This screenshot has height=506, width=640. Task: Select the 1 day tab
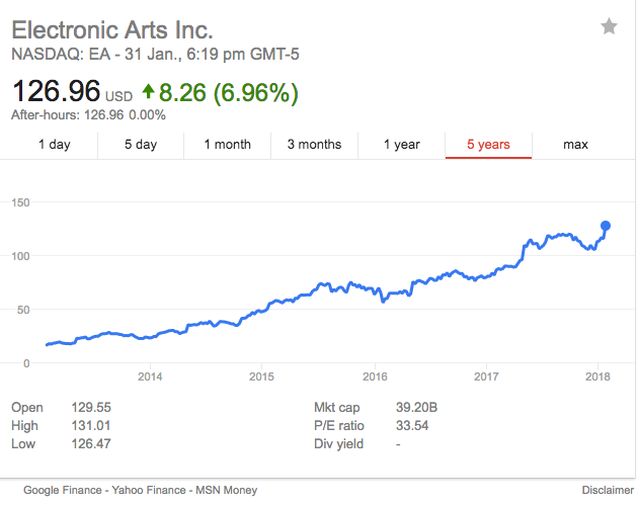point(54,145)
